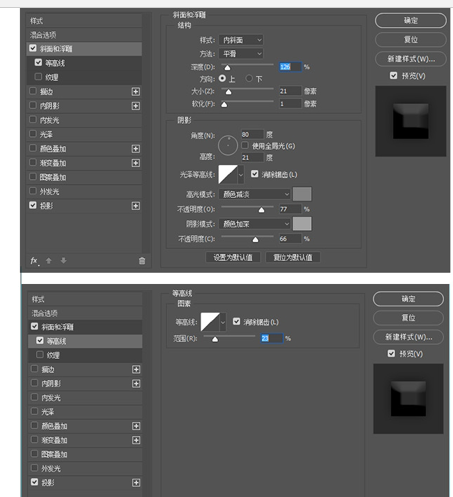
Task: Click the 深度 value field showing 126
Action: pyautogui.click(x=290, y=67)
